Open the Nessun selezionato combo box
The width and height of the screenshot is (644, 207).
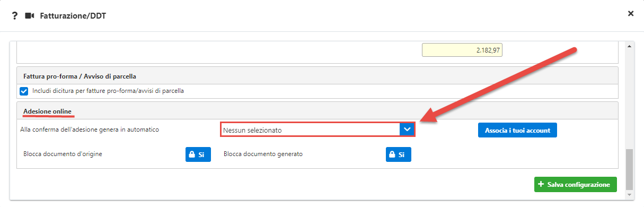(317, 130)
